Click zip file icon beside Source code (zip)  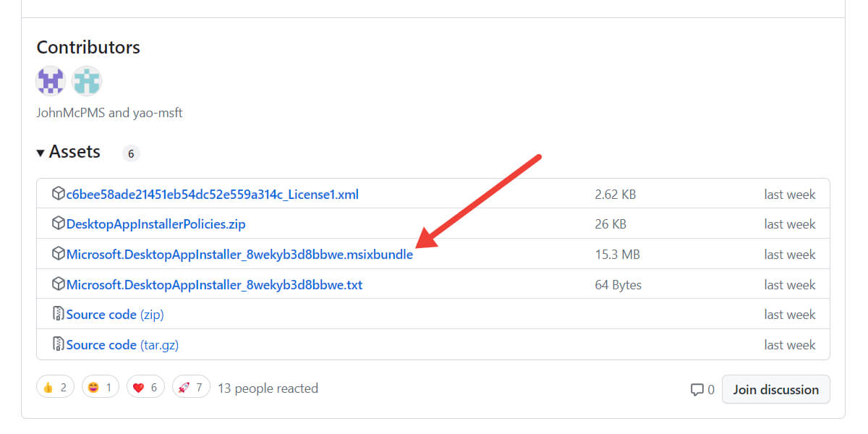(59, 314)
